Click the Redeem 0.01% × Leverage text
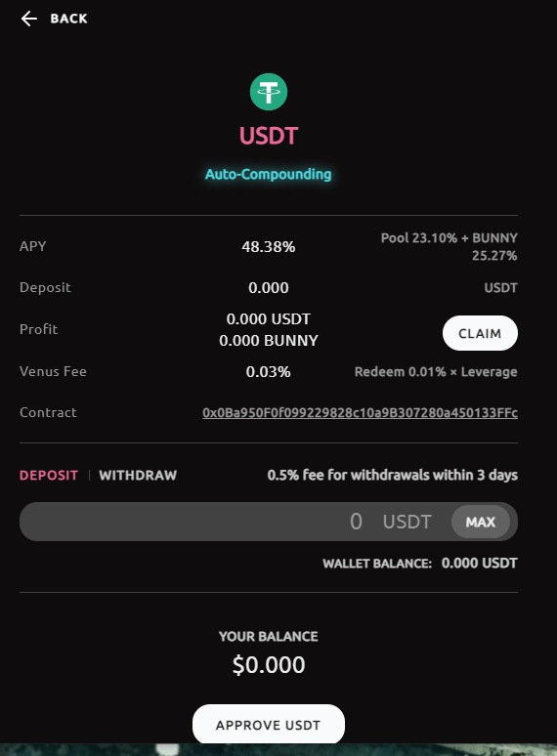 436,372
